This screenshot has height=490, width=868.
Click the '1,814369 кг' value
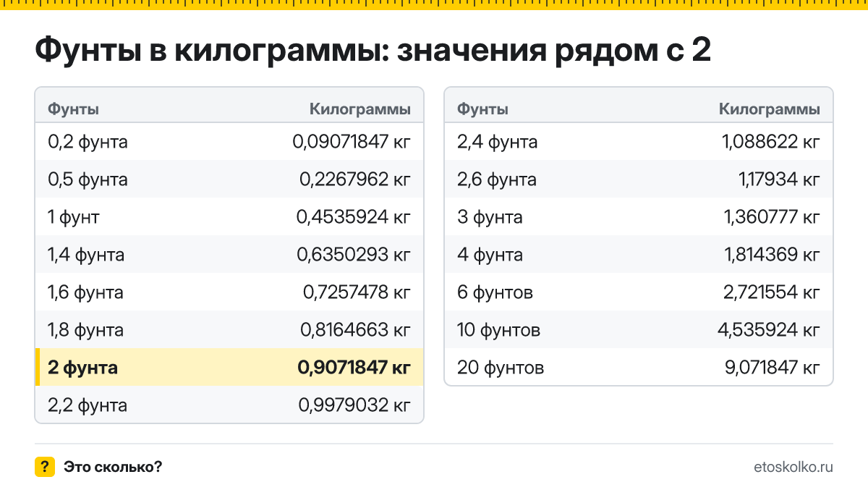coord(772,255)
